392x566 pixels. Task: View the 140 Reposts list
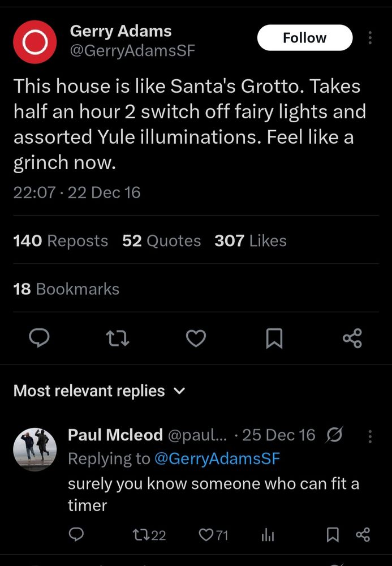point(61,241)
